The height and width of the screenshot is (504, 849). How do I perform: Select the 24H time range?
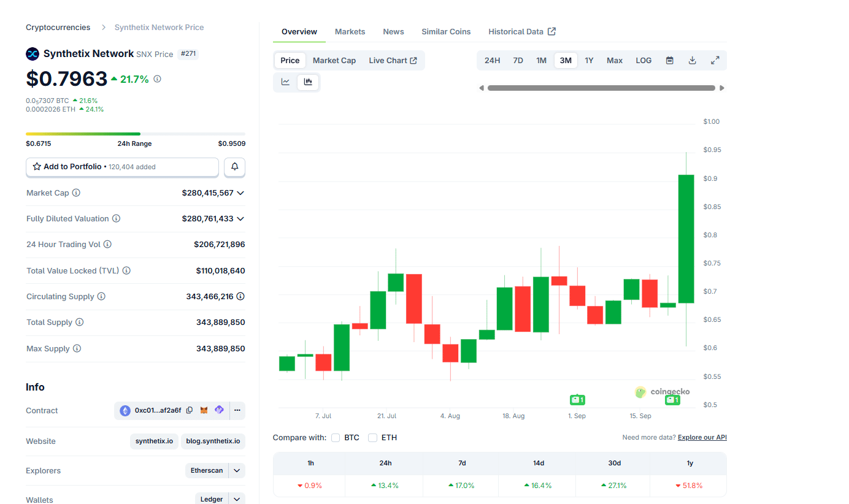point(492,60)
